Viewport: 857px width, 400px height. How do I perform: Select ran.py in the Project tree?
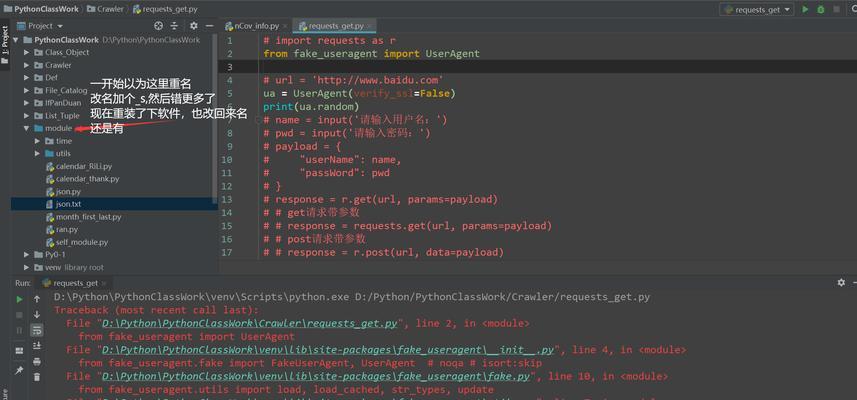tap(67, 230)
